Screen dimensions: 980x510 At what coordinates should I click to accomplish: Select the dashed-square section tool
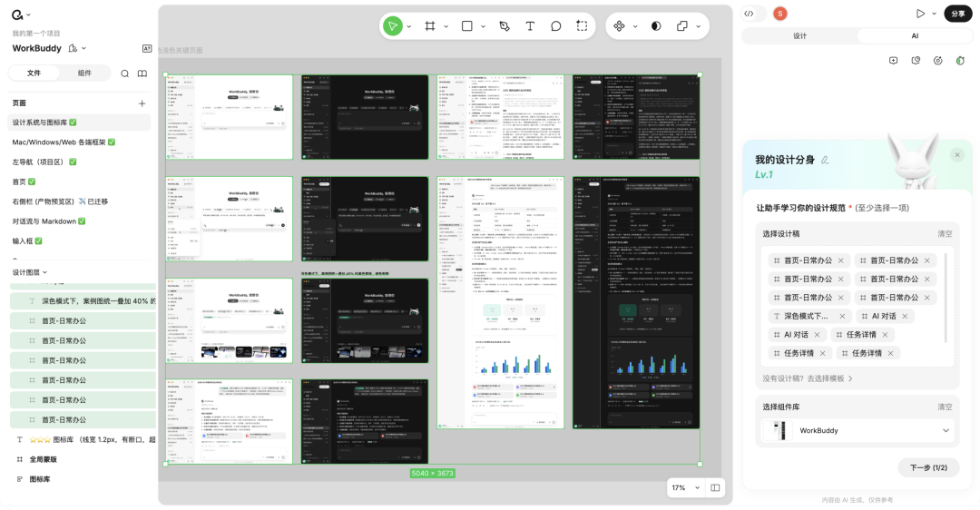pos(582,26)
